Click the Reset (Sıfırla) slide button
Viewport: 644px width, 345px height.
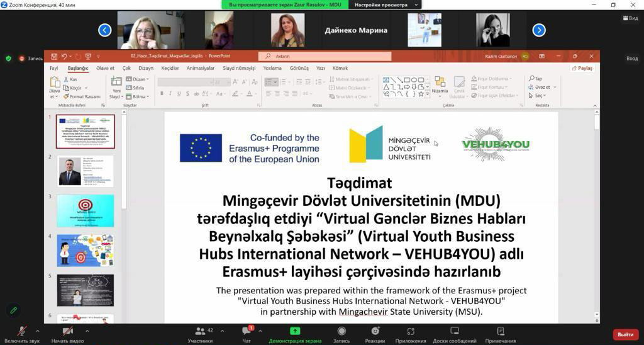coord(135,88)
